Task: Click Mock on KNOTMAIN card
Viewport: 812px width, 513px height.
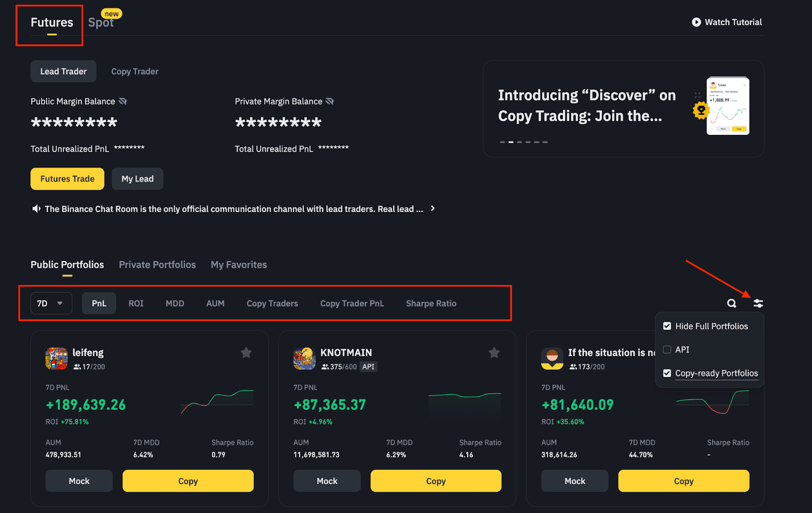Action: [x=327, y=481]
